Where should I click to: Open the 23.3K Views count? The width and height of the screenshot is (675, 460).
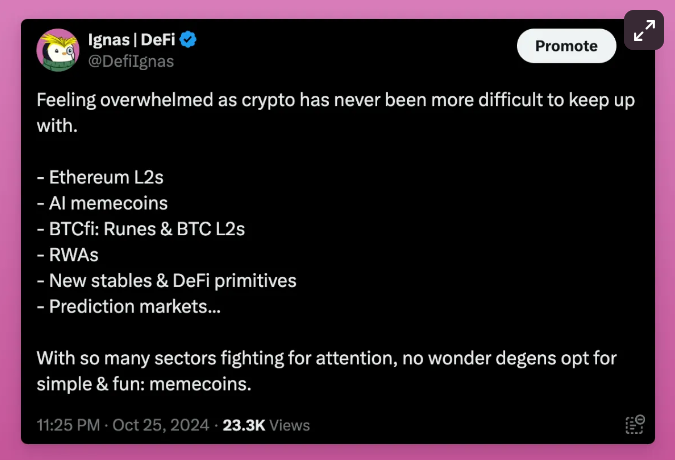pyautogui.click(x=243, y=425)
